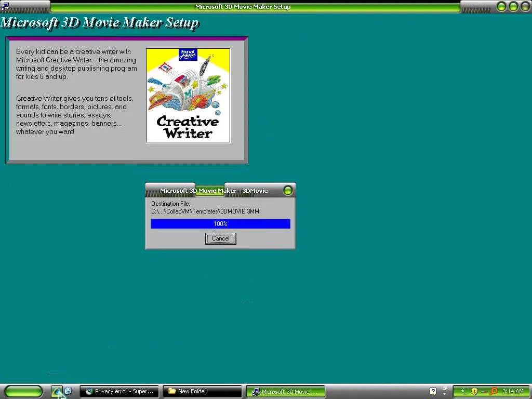Click the small device tray icon
532x399 pixels.
click(484, 392)
